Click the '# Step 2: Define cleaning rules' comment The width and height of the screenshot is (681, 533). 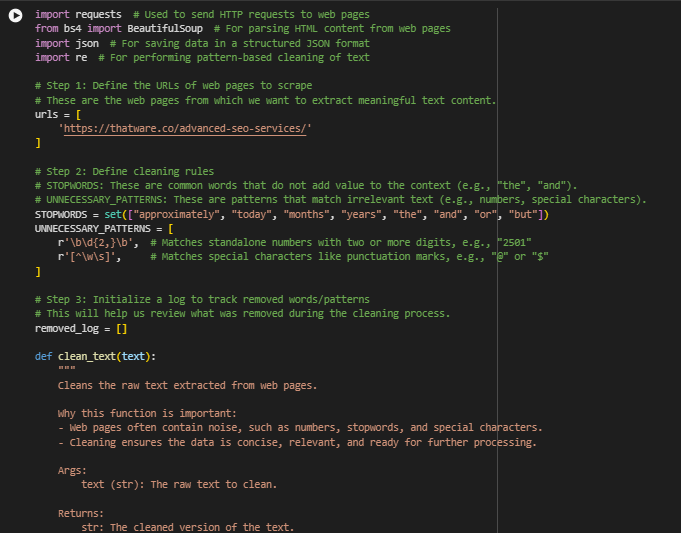coord(125,172)
